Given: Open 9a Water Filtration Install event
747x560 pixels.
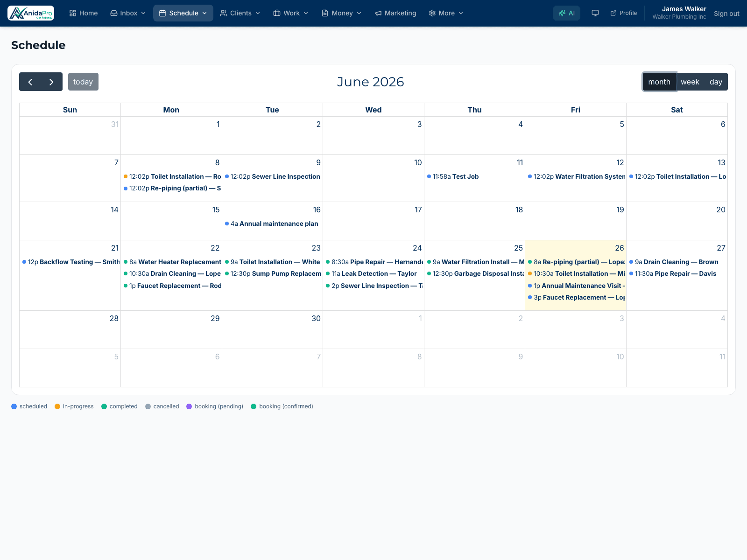Looking at the screenshot, I should [474, 262].
